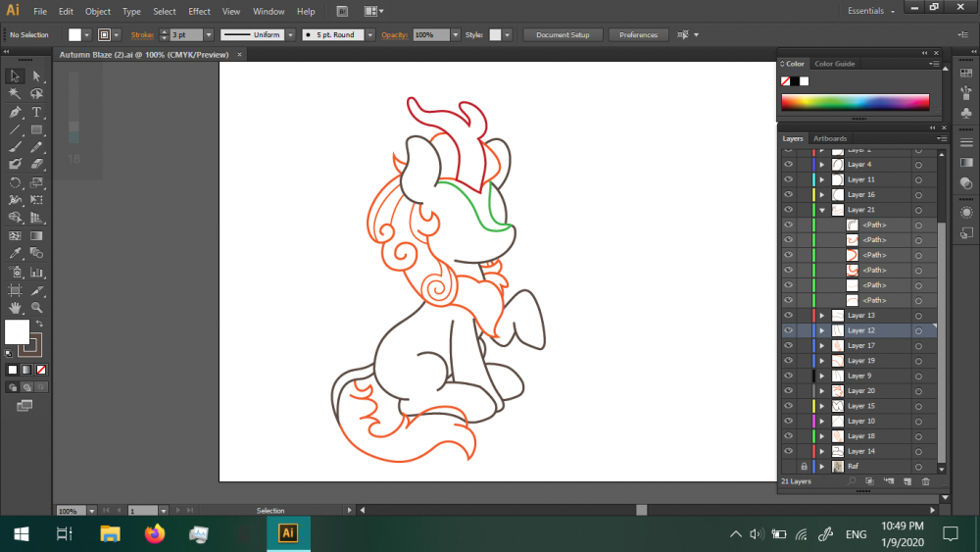Open the Object menu

click(97, 11)
